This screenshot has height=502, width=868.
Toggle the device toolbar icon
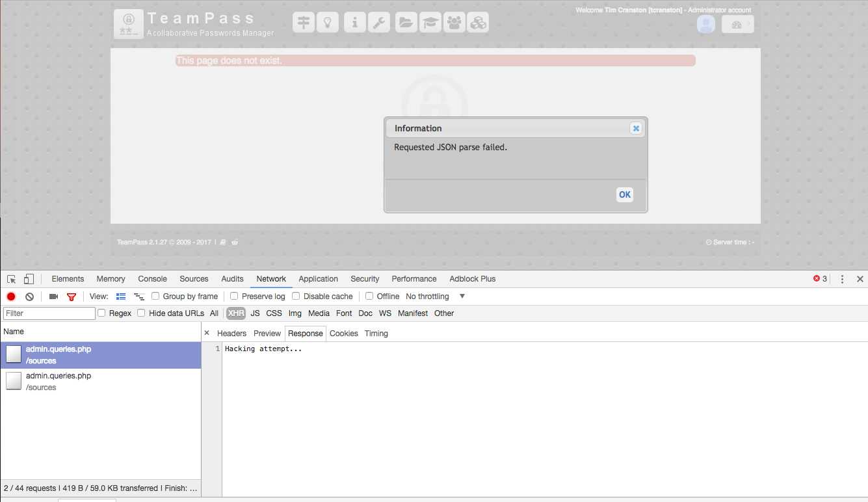29,279
